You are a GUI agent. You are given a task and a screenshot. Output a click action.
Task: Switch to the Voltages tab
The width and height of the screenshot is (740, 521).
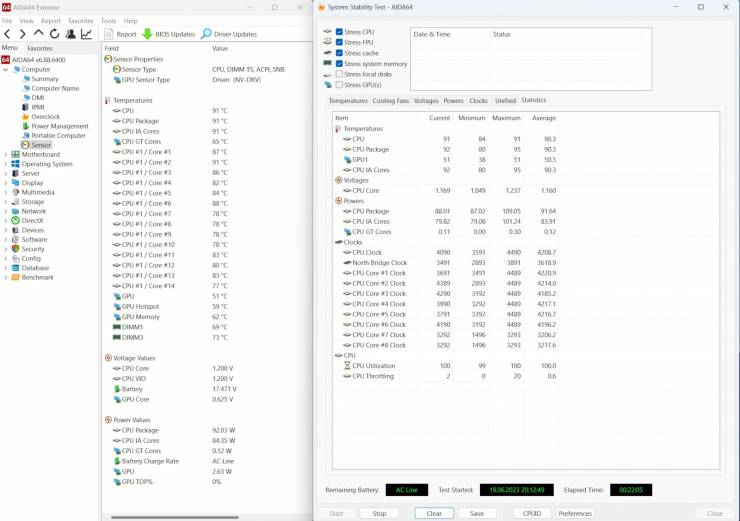click(426, 101)
